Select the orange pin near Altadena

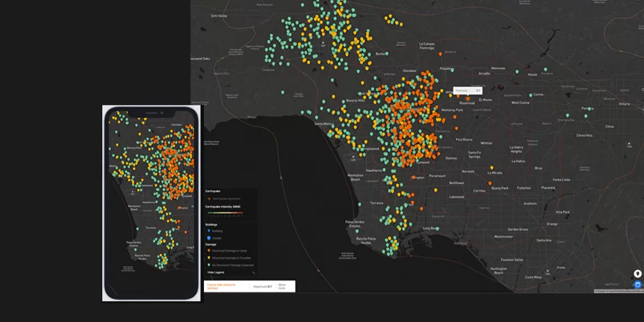point(440,54)
